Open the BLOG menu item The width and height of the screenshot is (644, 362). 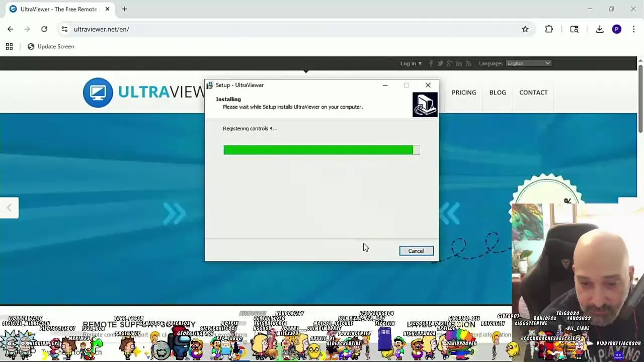point(498,93)
